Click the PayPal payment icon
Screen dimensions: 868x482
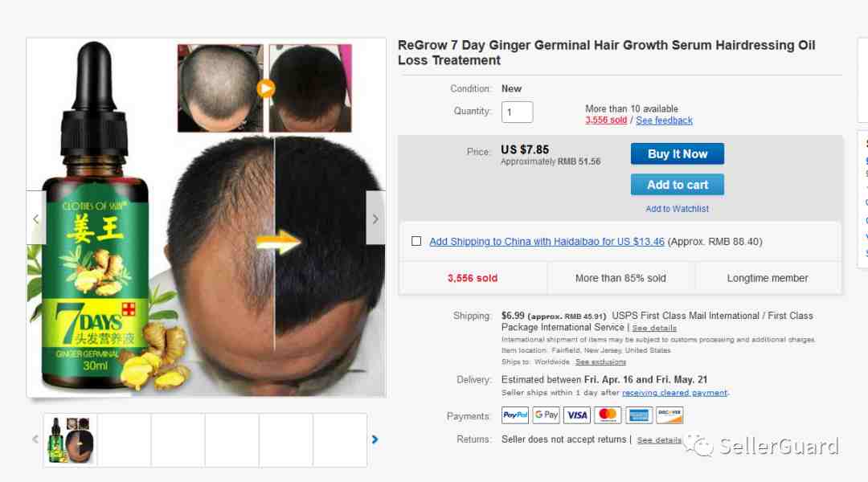click(x=515, y=415)
